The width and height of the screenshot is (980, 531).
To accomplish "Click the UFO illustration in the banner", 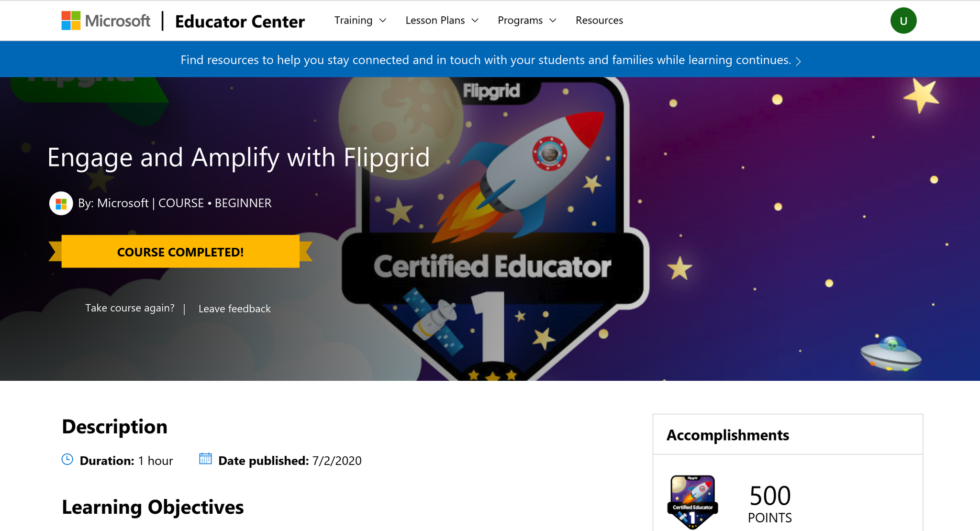I will point(890,354).
